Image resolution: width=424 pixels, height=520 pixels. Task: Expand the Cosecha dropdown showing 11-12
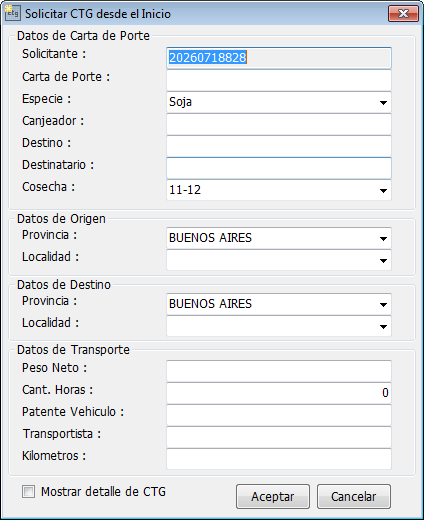[279, 190]
